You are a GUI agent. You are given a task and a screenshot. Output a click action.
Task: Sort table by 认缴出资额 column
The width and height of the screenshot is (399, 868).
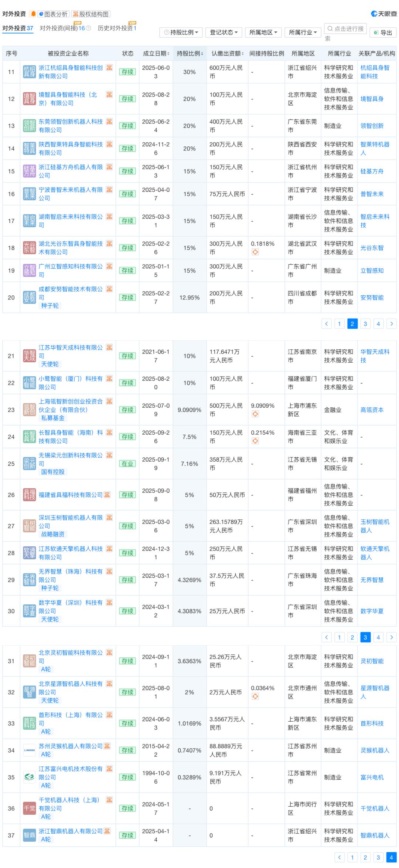coord(227,54)
